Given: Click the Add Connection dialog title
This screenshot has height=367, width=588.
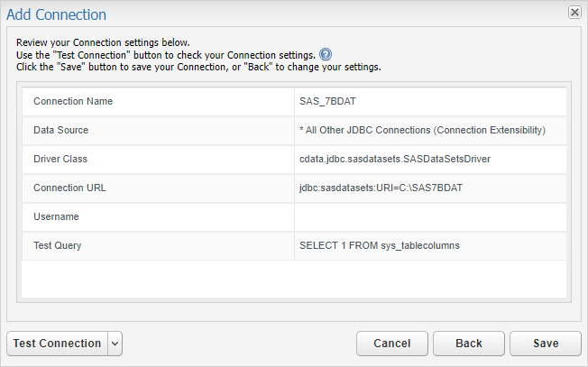Looking at the screenshot, I should click(x=56, y=14).
